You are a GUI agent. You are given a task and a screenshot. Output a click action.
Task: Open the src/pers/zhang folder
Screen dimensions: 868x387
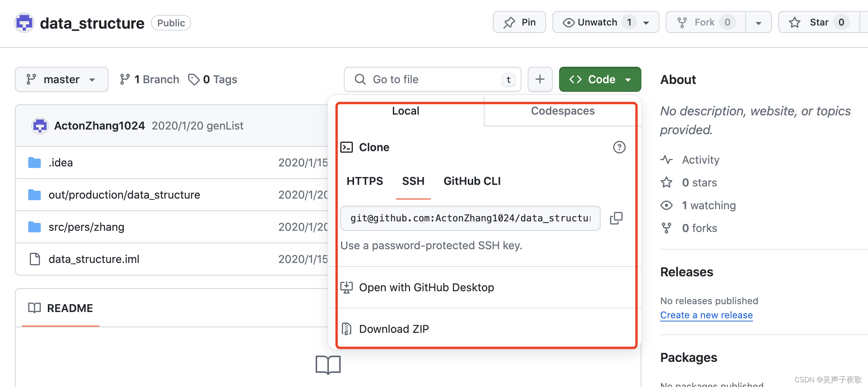point(86,227)
